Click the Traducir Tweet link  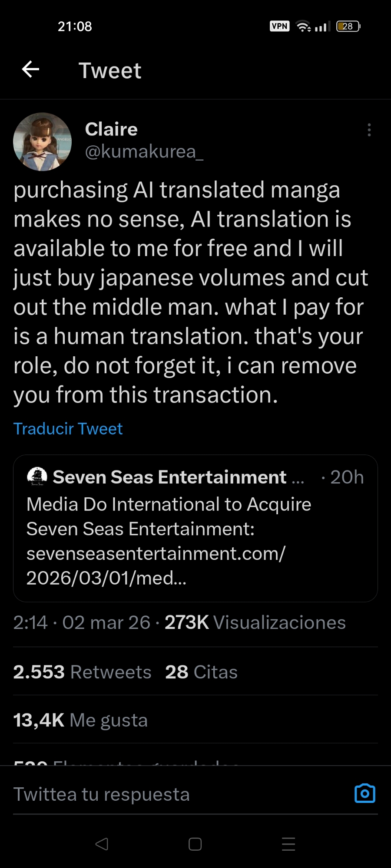click(68, 429)
